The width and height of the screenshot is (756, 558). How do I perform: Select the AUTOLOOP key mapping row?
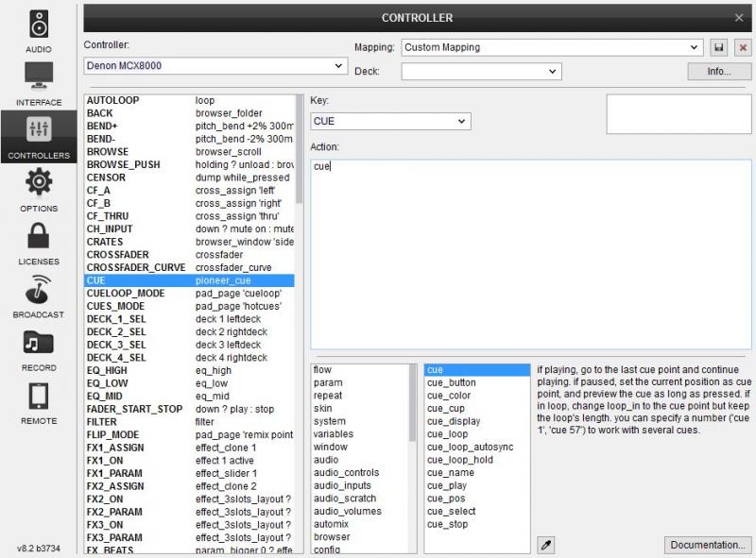[189, 100]
